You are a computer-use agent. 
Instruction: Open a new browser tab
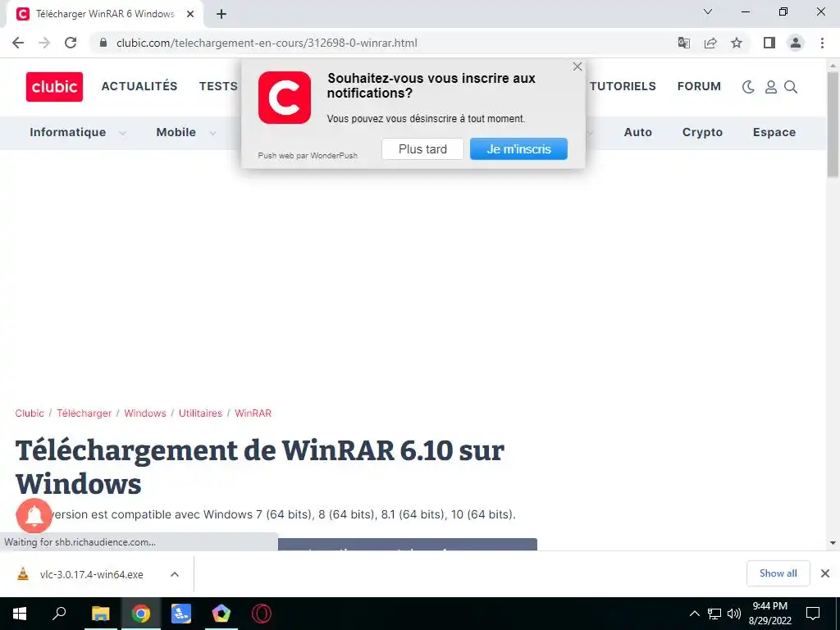221,14
